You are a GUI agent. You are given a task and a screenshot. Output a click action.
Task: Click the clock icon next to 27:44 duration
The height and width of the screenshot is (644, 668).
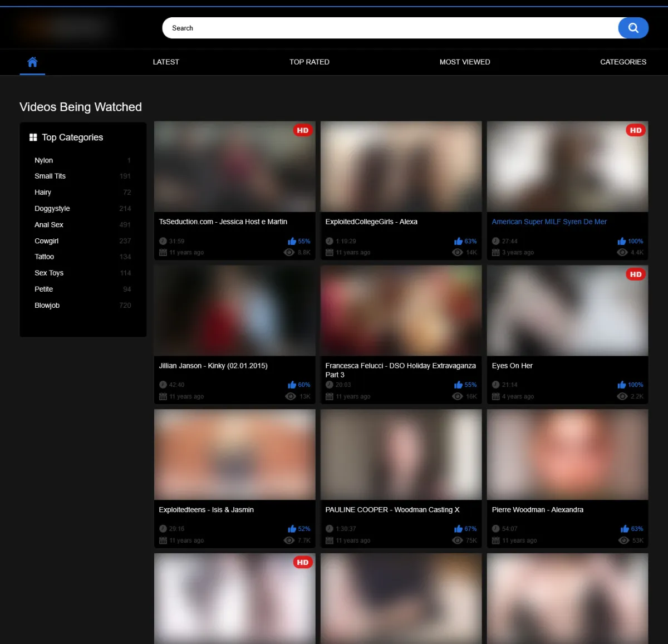tap(495, 241)
